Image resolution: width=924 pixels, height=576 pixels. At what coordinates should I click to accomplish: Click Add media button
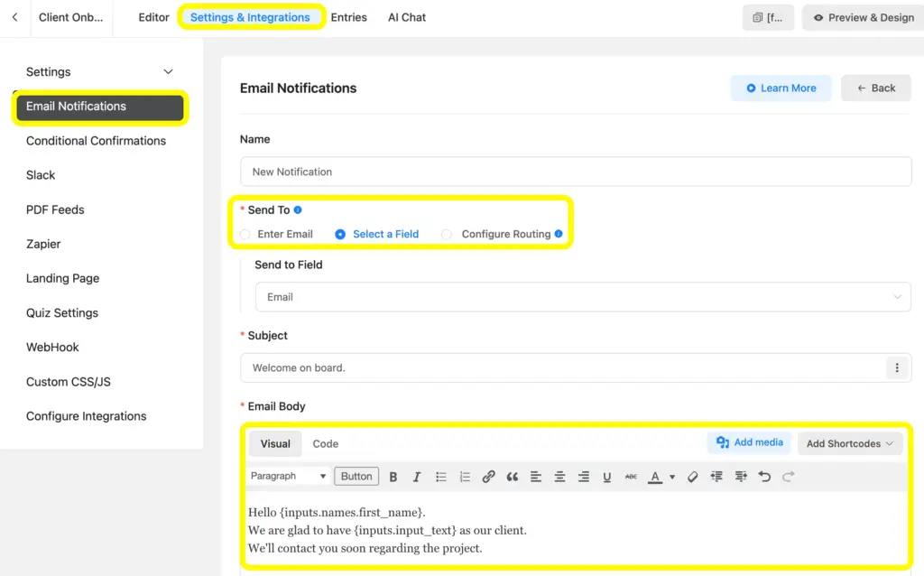[x=749, y=442]
